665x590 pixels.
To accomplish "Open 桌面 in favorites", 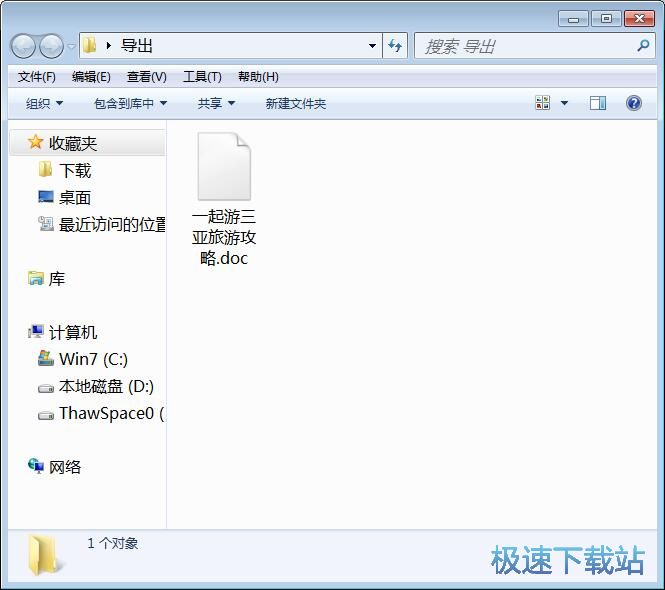I will coord(75,198).
